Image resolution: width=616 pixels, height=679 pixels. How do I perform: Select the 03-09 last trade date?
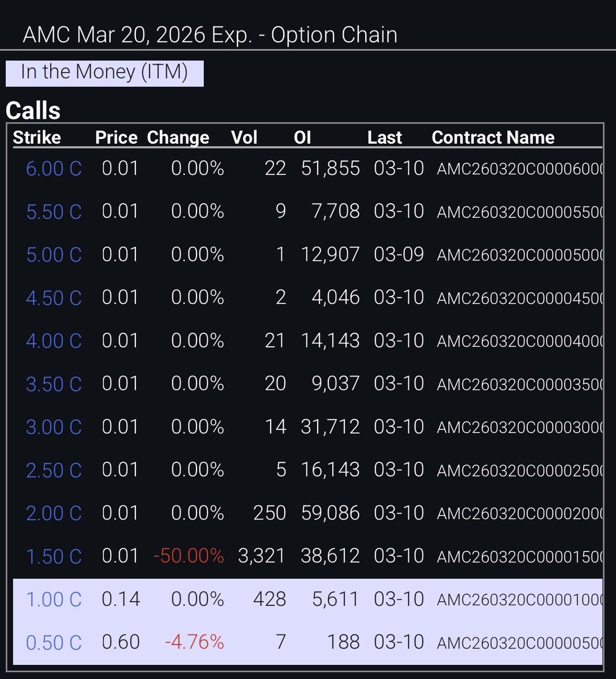399,255
